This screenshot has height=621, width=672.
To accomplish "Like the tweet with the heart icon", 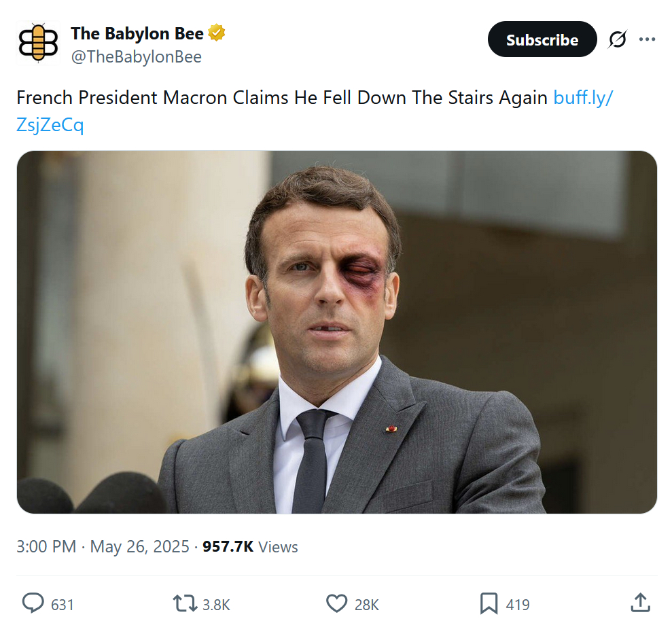I will (336, 603).
